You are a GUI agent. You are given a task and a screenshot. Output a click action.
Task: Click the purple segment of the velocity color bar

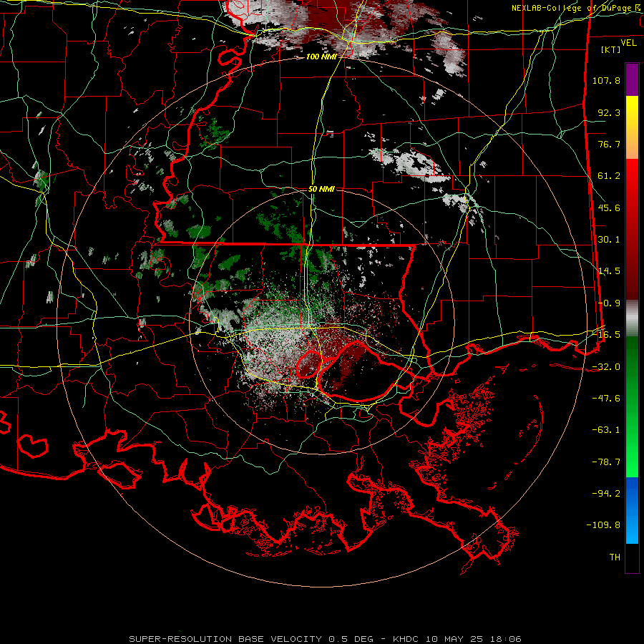click(x=632, y=80)
